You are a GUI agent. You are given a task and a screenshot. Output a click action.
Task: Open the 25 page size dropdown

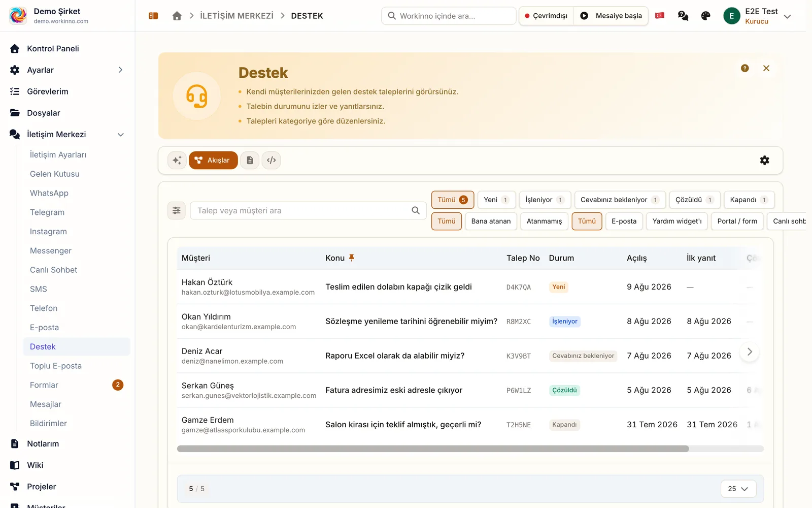(x=738, y=489)
